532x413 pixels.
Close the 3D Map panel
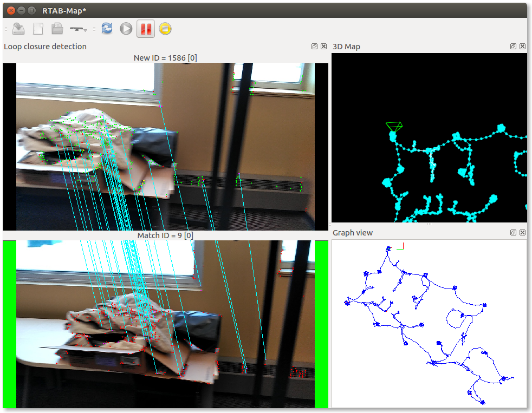pos(522,47)
